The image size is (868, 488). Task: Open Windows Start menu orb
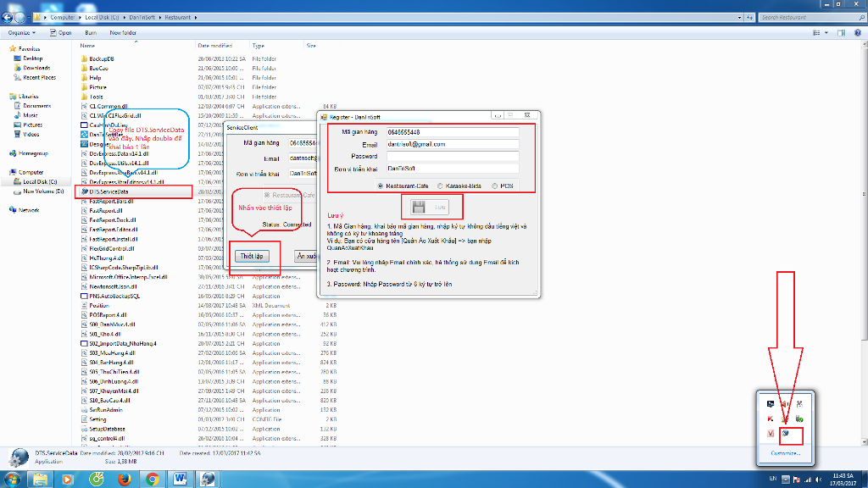point(12,480)
